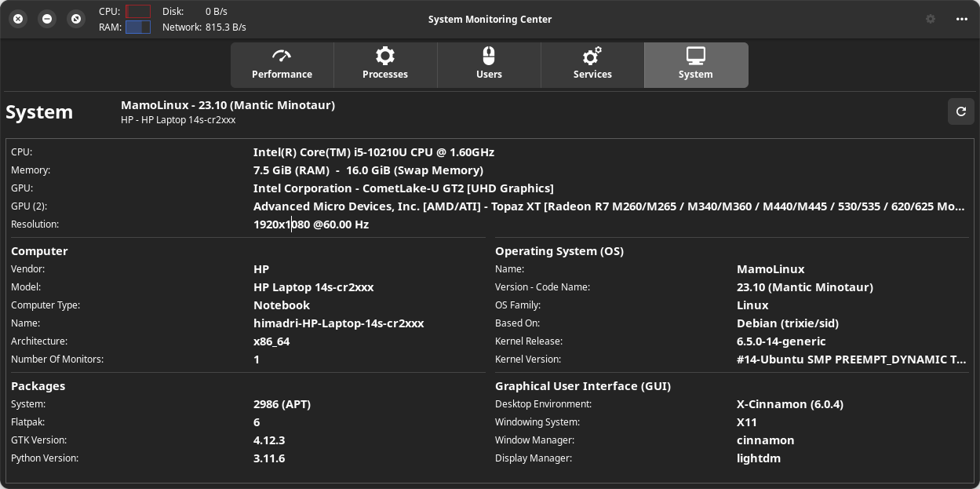The image size is (980, 489).
Task: Click the Flatpak count 6
Action: click(257, 422)
